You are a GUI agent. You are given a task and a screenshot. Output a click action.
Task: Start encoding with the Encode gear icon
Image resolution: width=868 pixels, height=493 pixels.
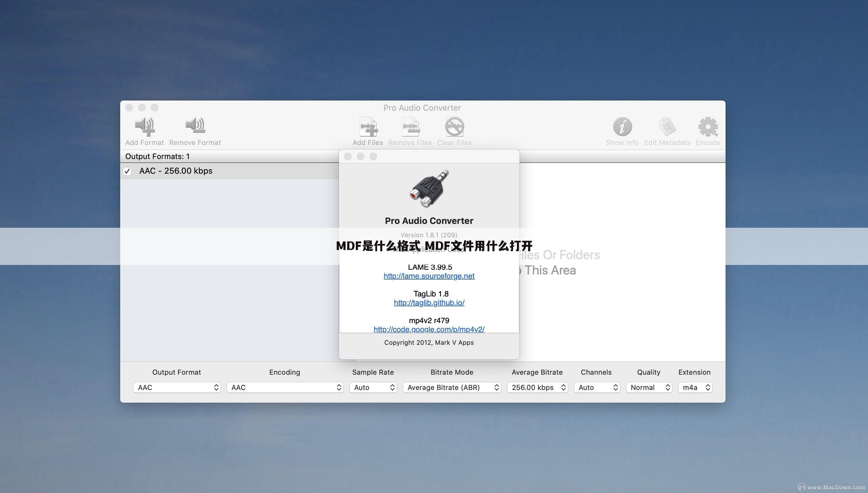[708, 127]
